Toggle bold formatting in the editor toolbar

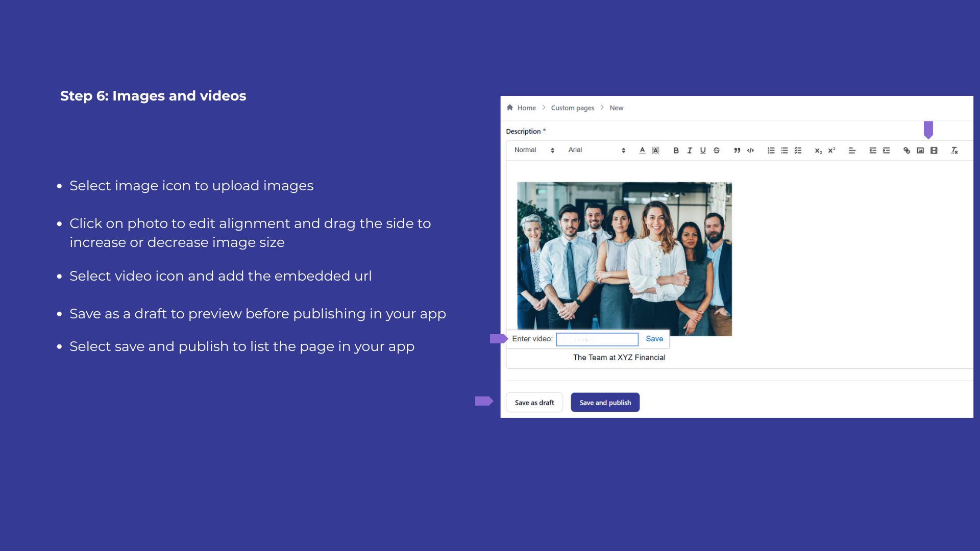coord(676,151)
